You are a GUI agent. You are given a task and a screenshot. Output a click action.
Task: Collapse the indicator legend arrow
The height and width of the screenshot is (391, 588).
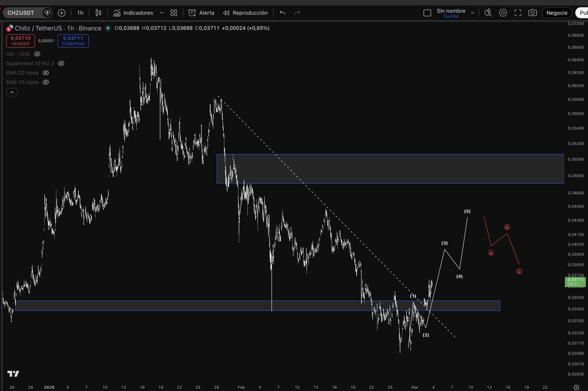point(12,92)
